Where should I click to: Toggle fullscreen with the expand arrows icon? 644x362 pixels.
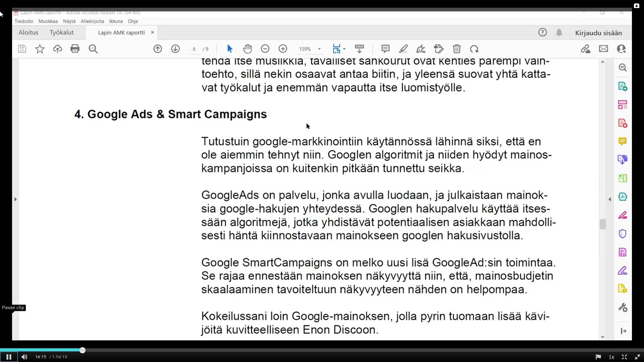[624, 357]
